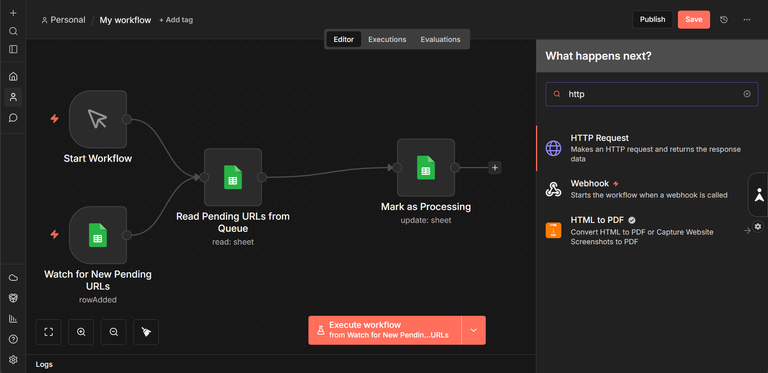The width and height of the screenshot is (768, 373).
Task: Open the help question mark icon
Action: click(x=13, y=339)
